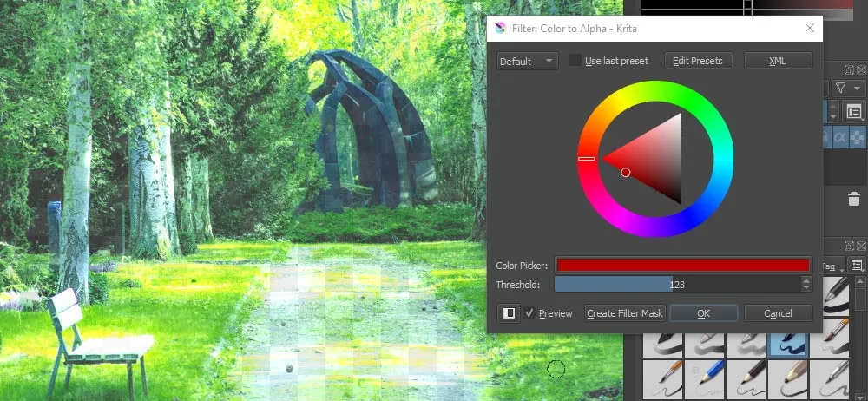Click the Edit Presets button
This screenshot has width=868, height=401.
tap(698, 61)
